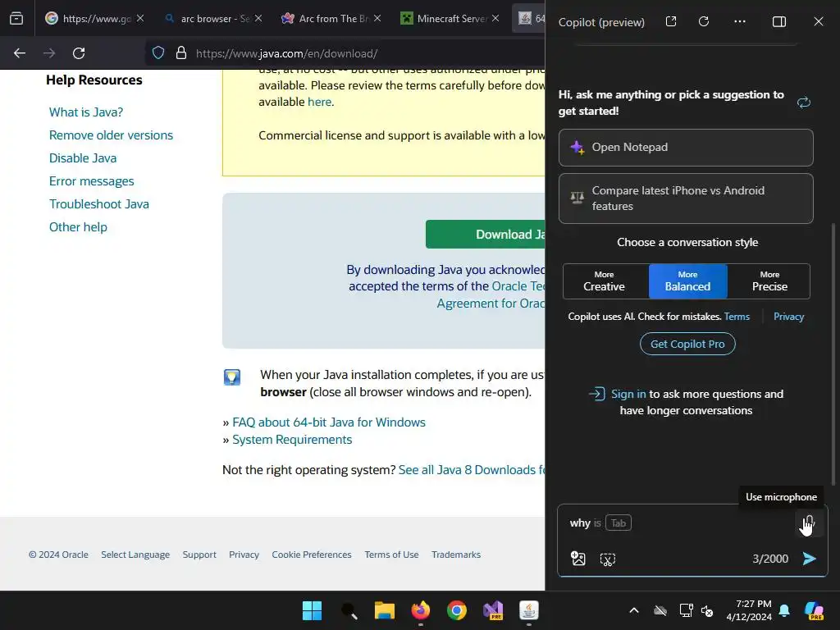Open Error messages help link
This screenshot has height=630, width=840.
[x=92, y=181]
